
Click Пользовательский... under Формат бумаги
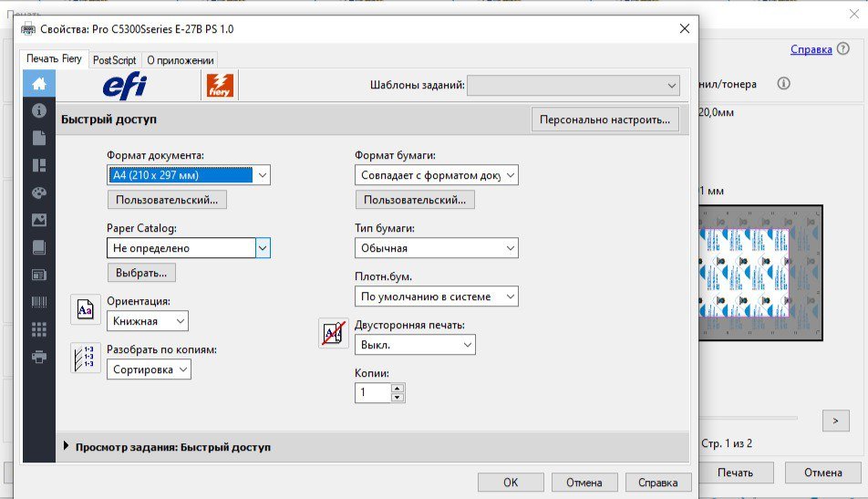pos(415,200)
